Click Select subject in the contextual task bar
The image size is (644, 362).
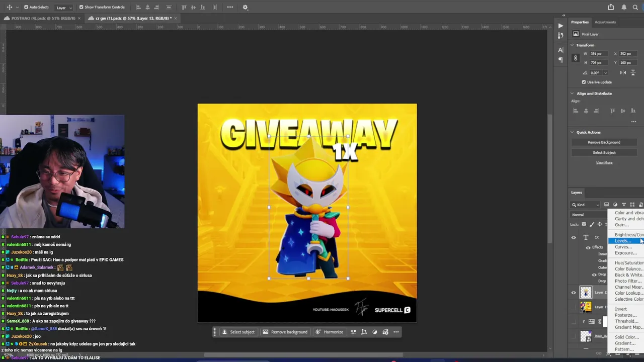pyautogui.click(x=238, y=332)
